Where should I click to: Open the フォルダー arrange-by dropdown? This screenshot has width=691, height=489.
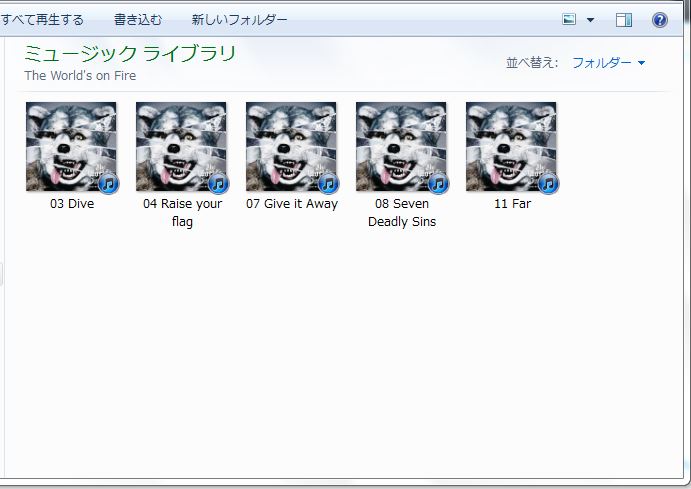608,63
